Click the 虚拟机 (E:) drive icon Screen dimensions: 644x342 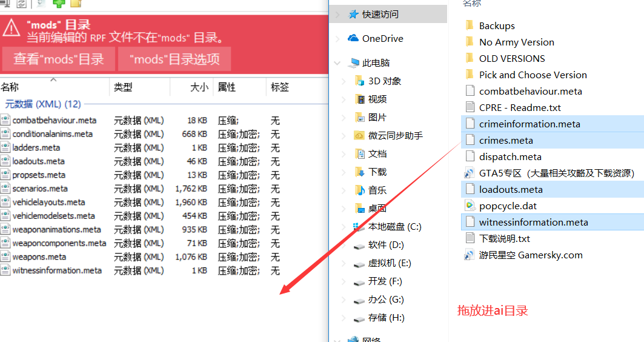tap(359, 264)
